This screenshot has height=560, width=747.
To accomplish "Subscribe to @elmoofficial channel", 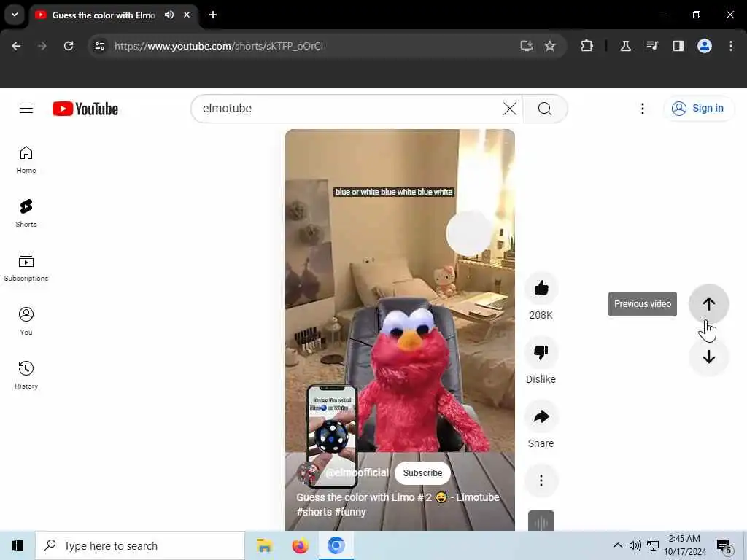I will [x=422, y=472].
